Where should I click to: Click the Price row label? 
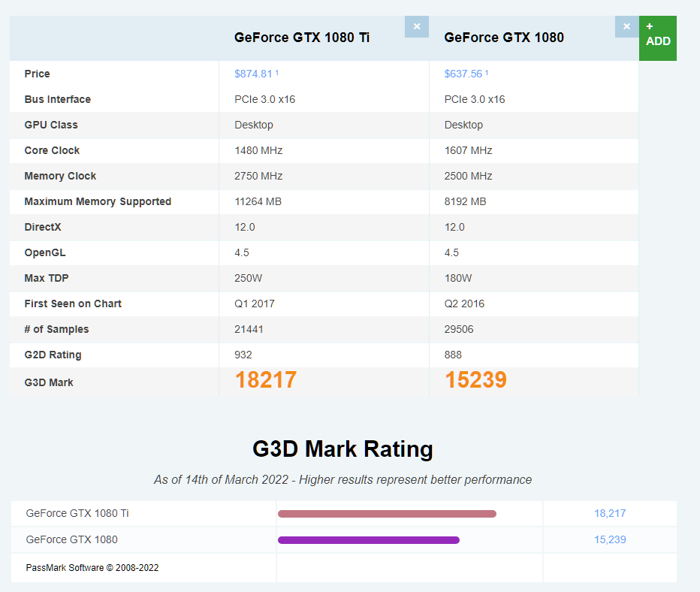[x=37, y=74]
